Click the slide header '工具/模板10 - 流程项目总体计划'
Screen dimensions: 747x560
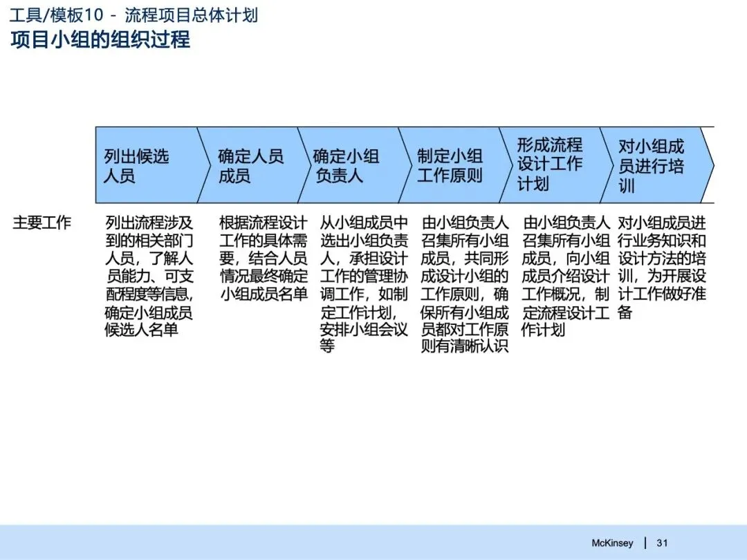click(x=133, y=15)
